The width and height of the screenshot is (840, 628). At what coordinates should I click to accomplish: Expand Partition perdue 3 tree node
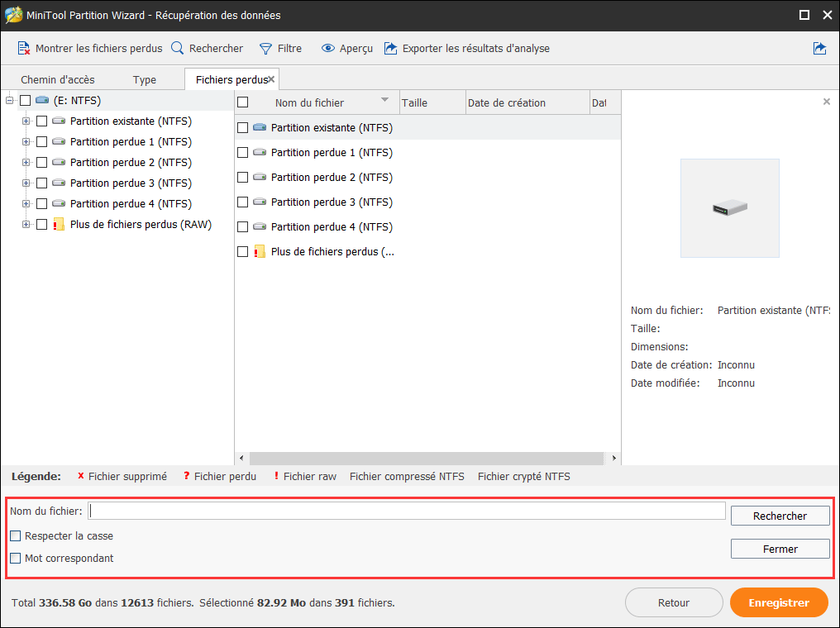[x=26, y=183]
